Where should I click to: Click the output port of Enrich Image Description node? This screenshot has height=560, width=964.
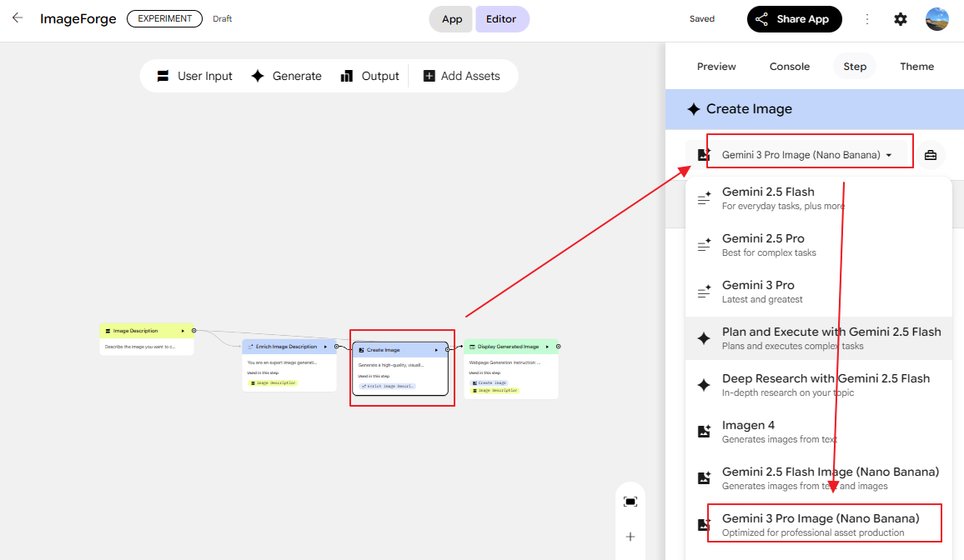pyautogui.click(x=336, y=347)
